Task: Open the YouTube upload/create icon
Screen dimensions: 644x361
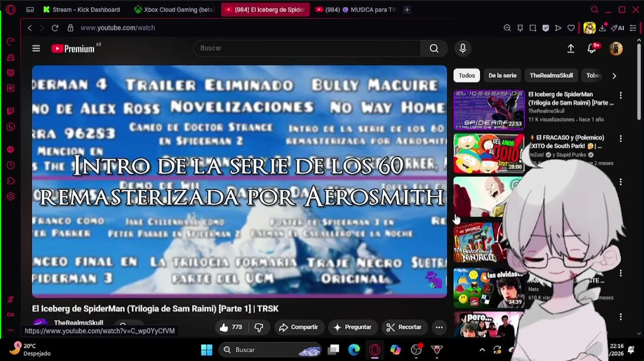Action: pyautogui.click(x=571, y=48)
